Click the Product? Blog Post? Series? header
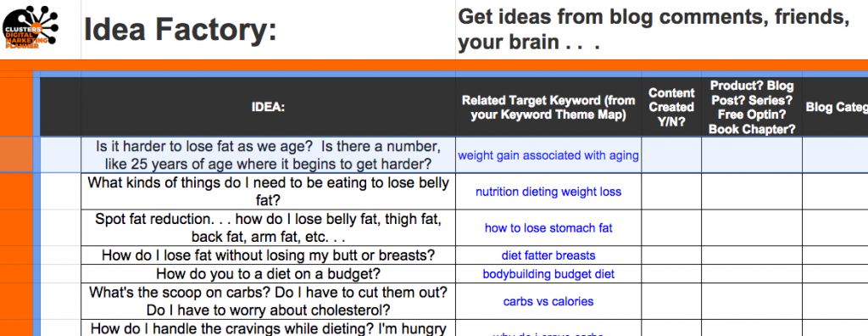 pyautogui.click(x=752, y=108)
